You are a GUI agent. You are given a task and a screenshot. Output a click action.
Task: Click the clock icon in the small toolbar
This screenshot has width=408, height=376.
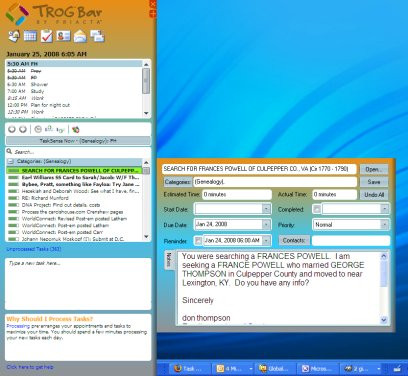(x=38, y=129)
